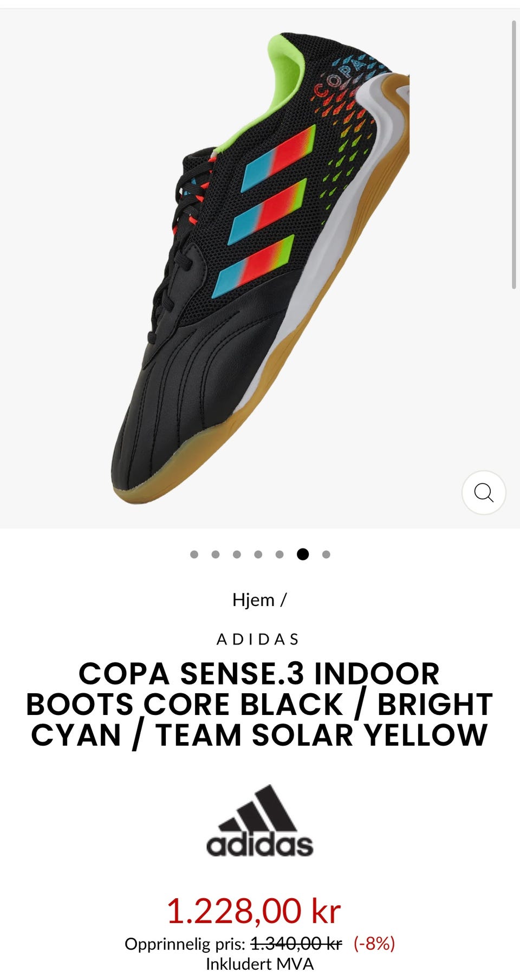The width and height of the screenshot is (520, 980).
Task: Jump to the fourth carousel dot
Action: (x=258, y=554)
